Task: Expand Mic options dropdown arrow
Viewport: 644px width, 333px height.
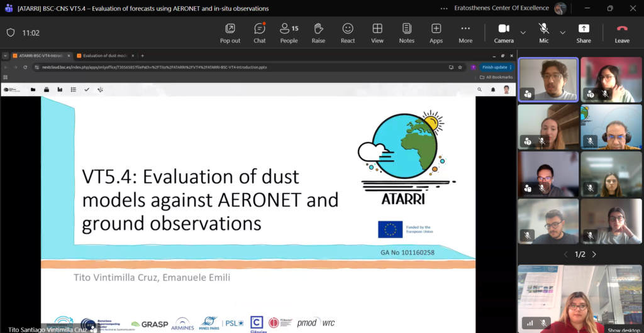Action: pos(563,33)
